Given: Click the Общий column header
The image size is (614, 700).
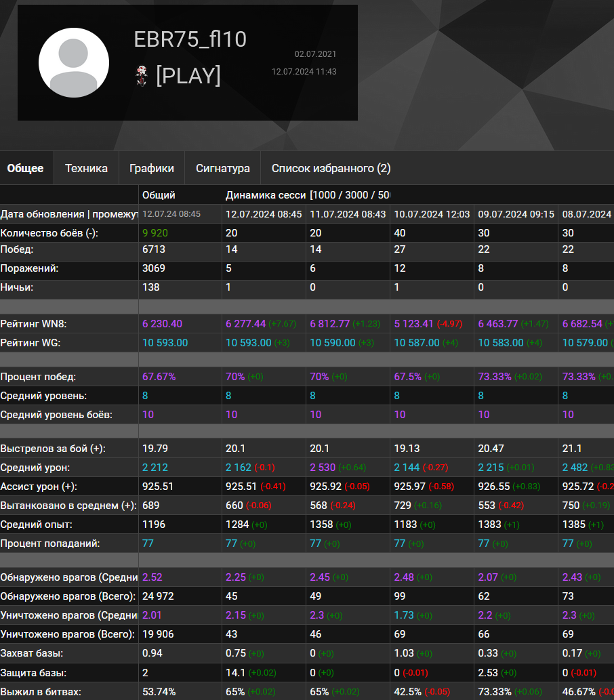Looking at the screenshot, I should pos(159,195).
